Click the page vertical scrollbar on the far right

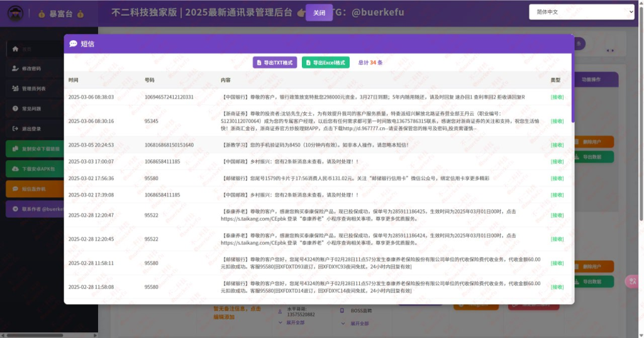click(641, 115)
